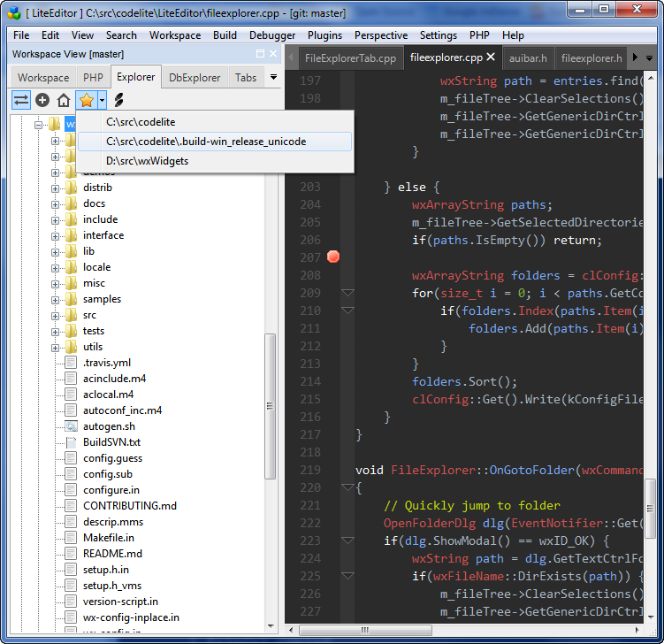Click the BuildSVN.txt file icon

(x=71, y=442)
